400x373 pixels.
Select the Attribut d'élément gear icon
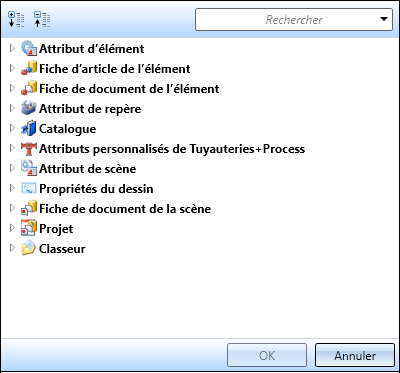(x=29, y=49)
